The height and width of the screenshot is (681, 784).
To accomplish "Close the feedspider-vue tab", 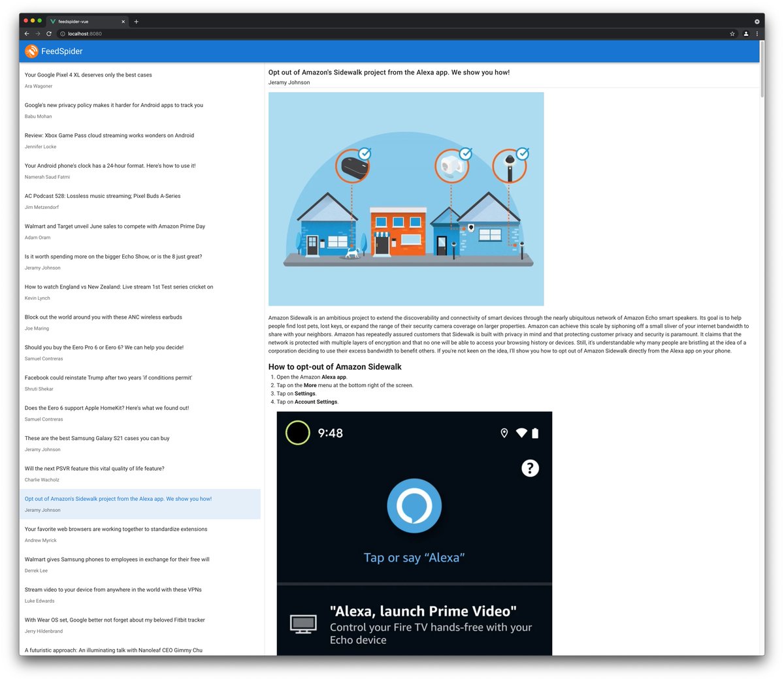I will pyautogui.click(x=123, y=22).
